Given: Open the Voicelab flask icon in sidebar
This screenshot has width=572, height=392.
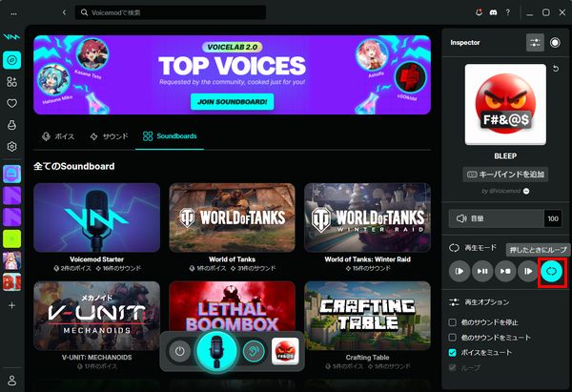Looking at the screenshot, I should [x=12, y=125].
